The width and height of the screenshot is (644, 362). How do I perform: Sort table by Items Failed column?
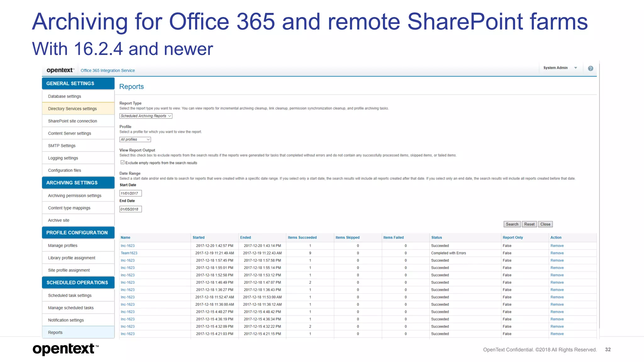(393, 238)
